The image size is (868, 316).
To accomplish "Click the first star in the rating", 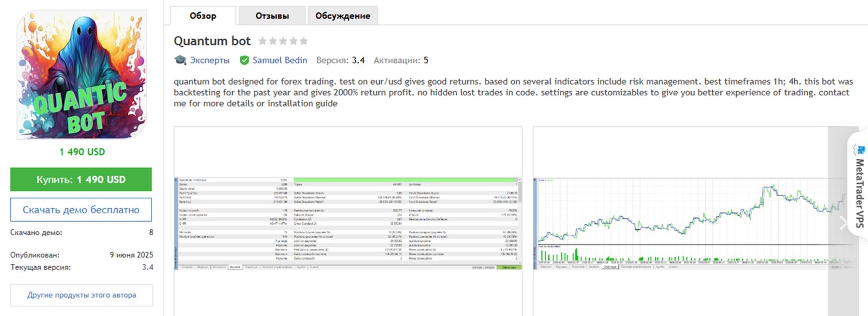I will click(263, 41).
